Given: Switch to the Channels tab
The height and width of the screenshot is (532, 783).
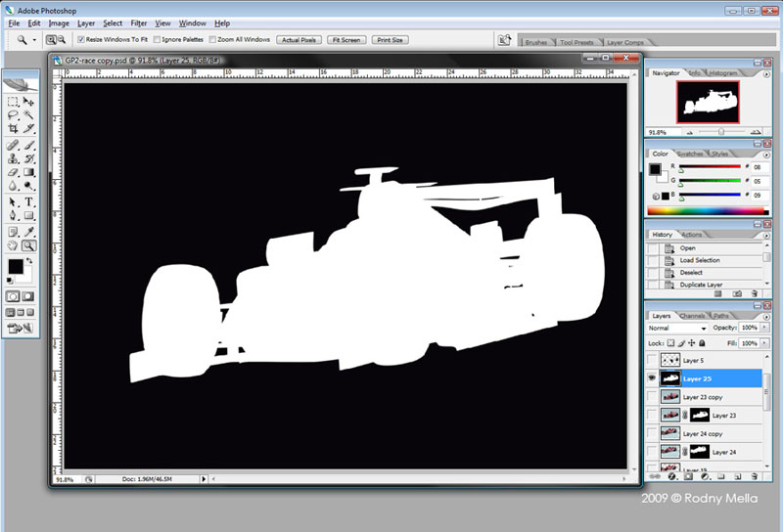Looking at the screenshot, I should pyautogui.click(x=692, y=315).
